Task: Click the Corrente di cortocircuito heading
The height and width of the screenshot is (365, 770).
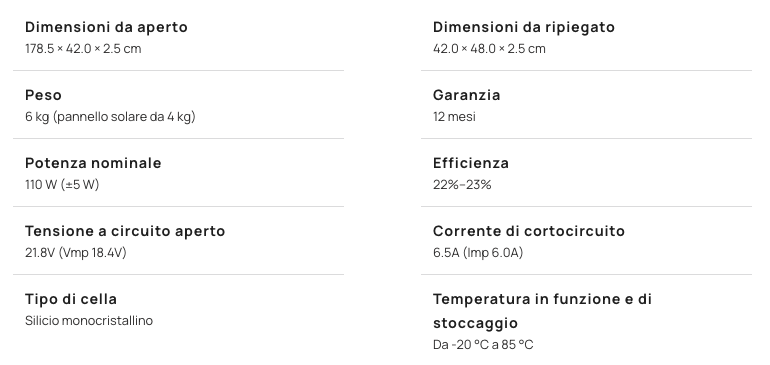Action: coord(529,231)
